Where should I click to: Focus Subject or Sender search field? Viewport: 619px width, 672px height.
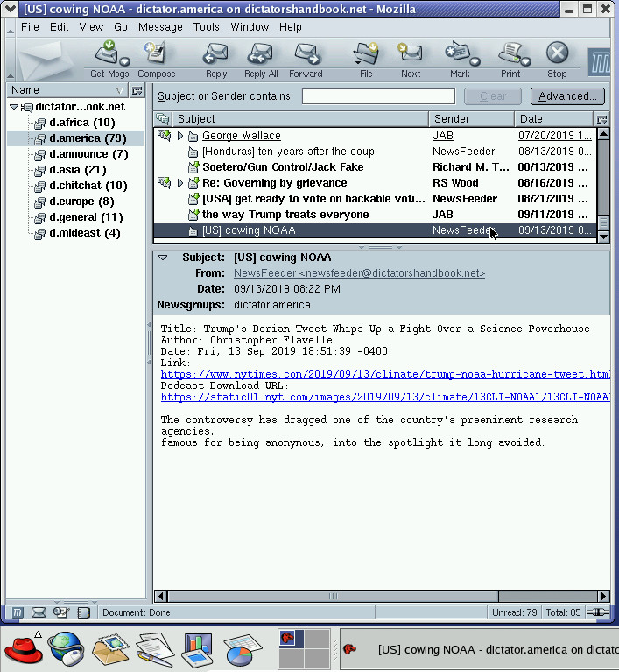[378, 96]
